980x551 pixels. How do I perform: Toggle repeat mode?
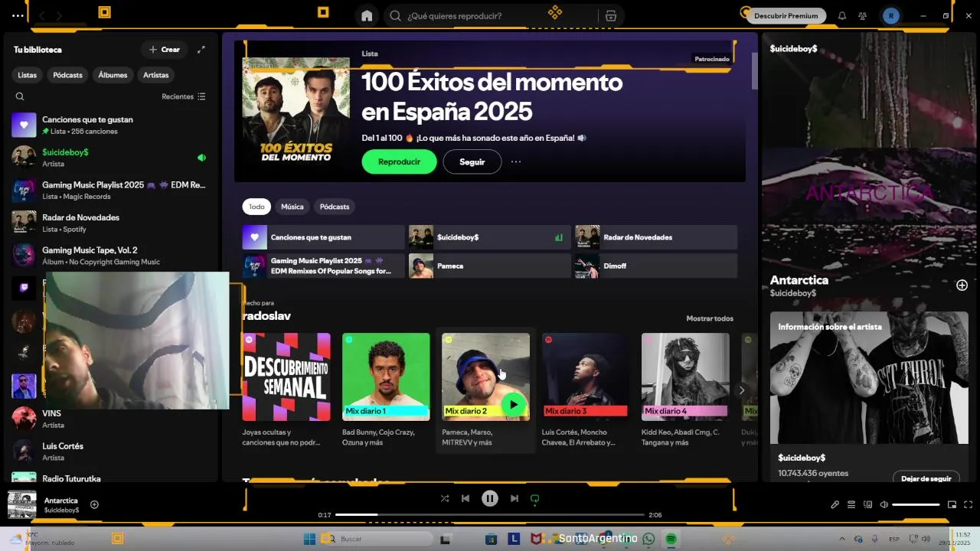pos(535,498)
